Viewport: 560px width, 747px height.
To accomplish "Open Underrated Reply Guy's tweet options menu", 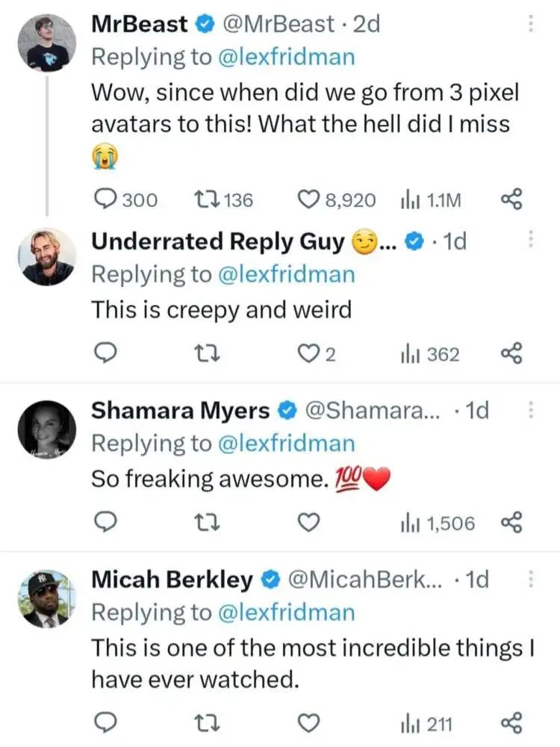I will click(531, 241).
